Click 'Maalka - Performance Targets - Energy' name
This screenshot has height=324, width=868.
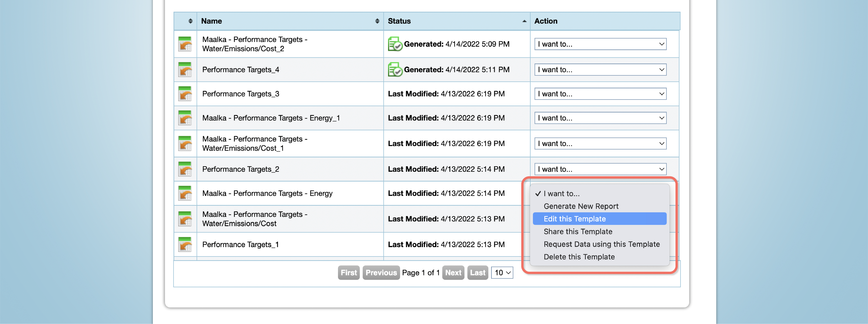pos(267,194)
